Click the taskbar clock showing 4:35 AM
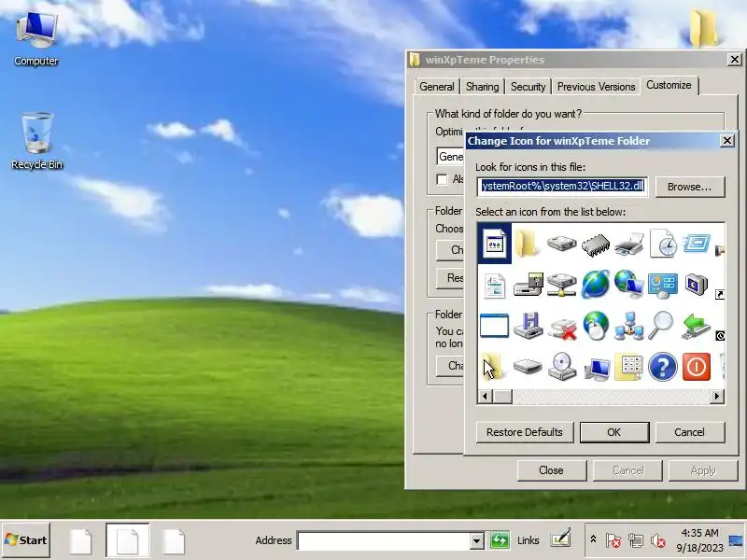747x560 pixels. [x=699, y=540]
